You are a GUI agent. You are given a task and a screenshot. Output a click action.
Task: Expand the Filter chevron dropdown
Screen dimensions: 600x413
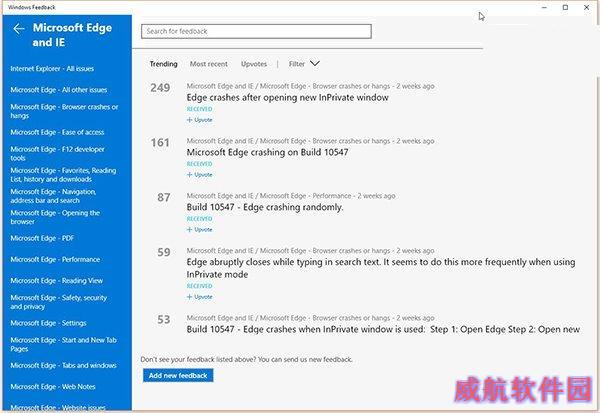click(315, 63)
